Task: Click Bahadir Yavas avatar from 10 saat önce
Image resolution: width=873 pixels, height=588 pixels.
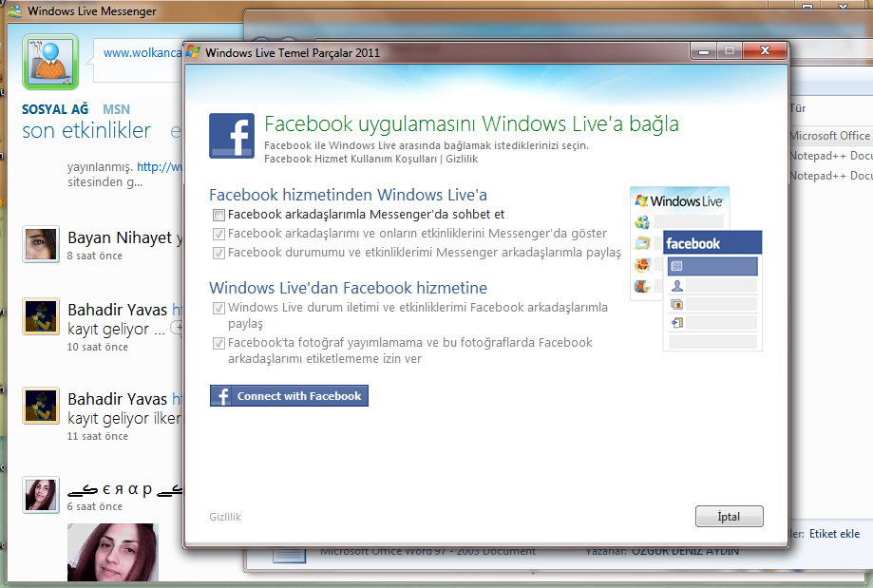Action: 41,316
